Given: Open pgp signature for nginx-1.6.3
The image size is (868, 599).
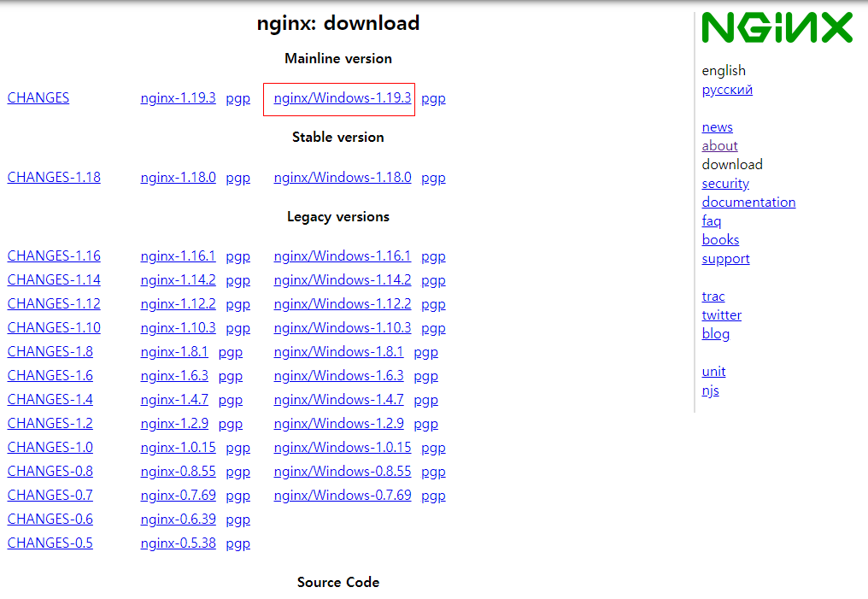Looking at the screenshot, I should [231, 377].
